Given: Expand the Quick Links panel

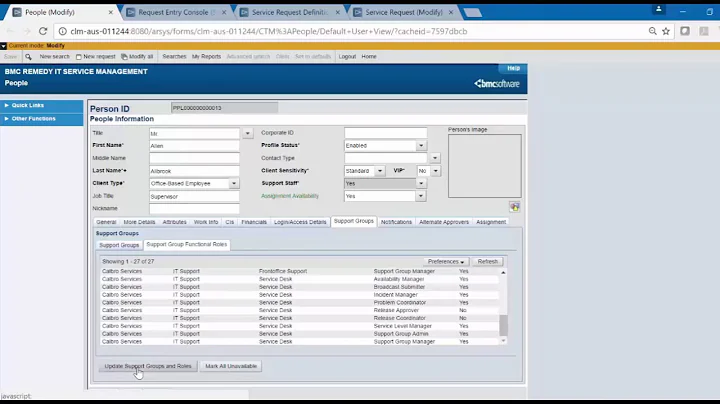Looking at the screenshot, I should click(42, 105).
